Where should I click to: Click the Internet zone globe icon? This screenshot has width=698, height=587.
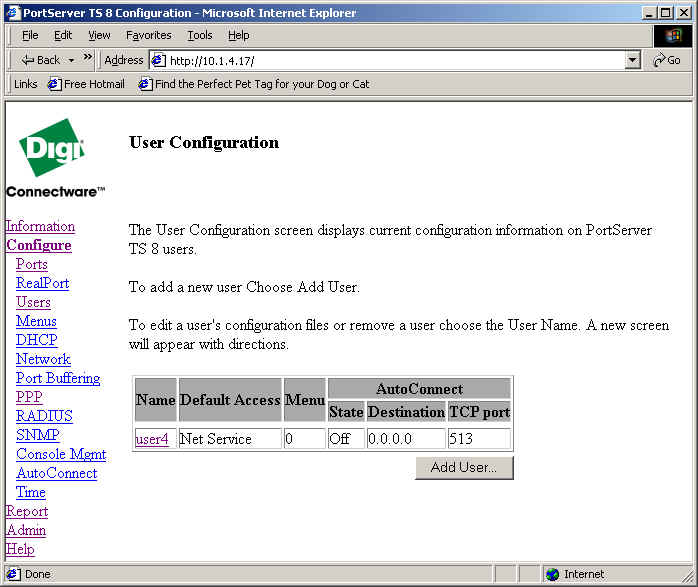coord(552,574)
